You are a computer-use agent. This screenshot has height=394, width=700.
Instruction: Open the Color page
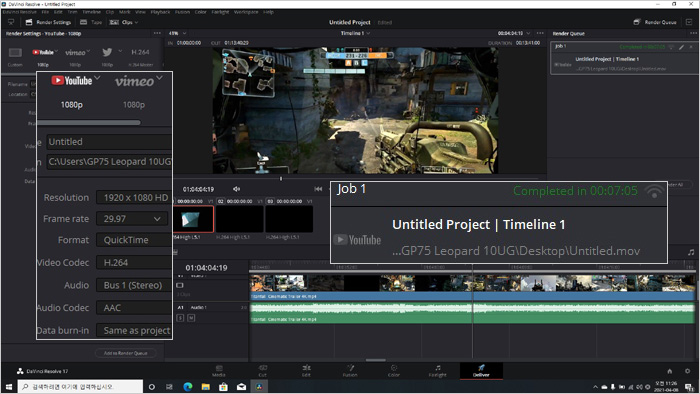pos(394,371)
